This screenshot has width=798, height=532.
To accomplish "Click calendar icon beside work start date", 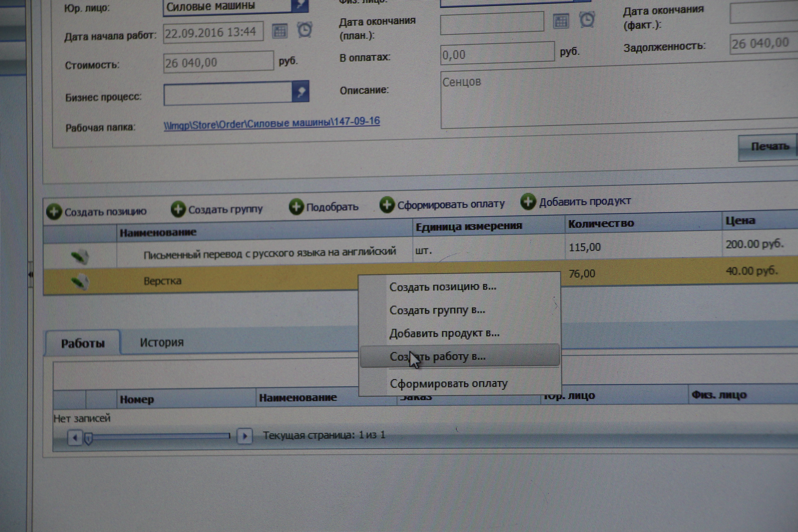I will (x=280, y=31).
